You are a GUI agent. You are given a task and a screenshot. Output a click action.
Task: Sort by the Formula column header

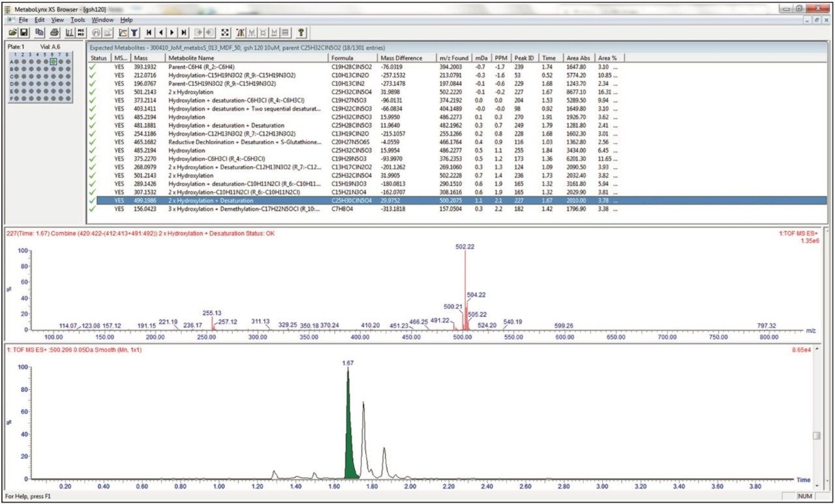pyautogui.click(x=354, y=58)
